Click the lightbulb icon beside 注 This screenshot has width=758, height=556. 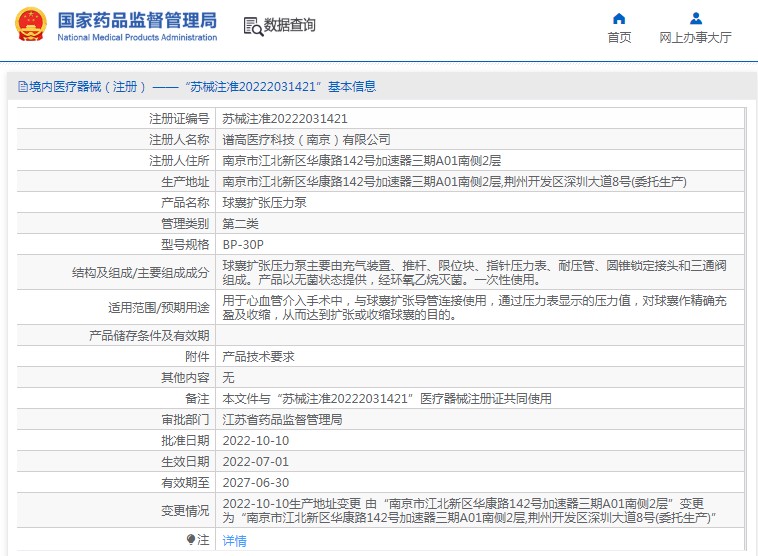pos(191,539)
